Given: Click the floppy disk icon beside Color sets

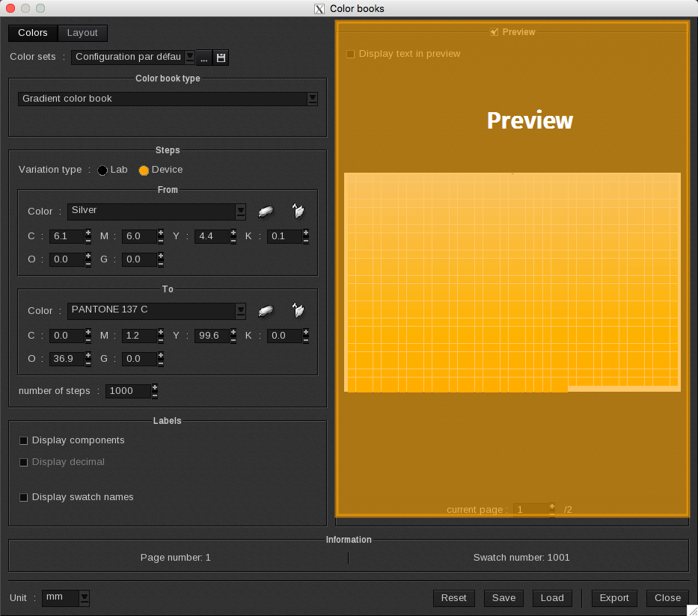Looking at the screenshot, I should point(221,58).
